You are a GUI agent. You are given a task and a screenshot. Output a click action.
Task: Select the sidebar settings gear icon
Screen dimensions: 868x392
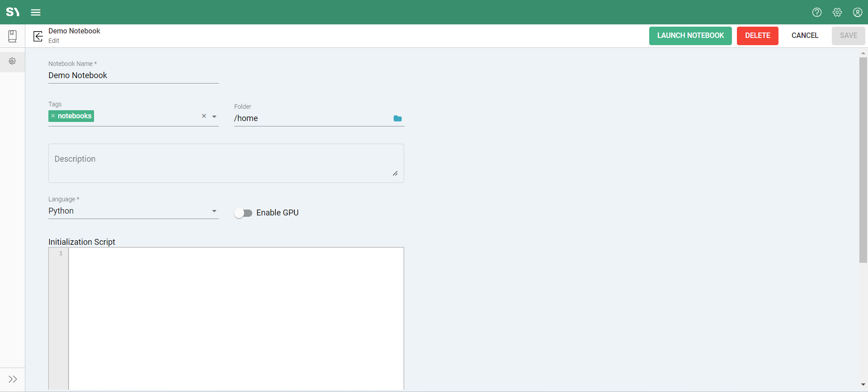tap(13, 61)
